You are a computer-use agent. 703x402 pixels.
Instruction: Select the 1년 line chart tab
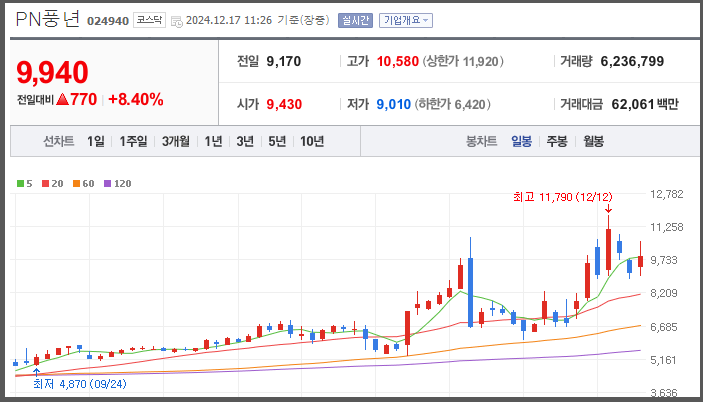[x=213, y=142]
